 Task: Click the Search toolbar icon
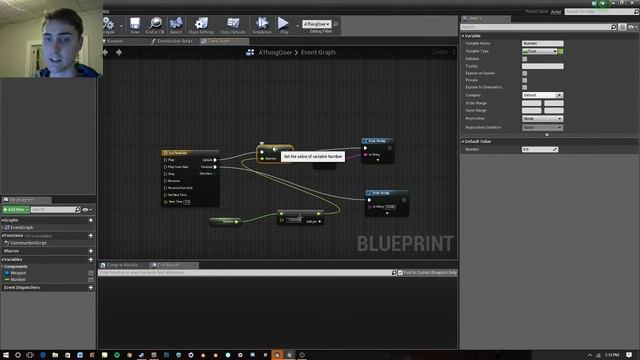pos(176,24)
